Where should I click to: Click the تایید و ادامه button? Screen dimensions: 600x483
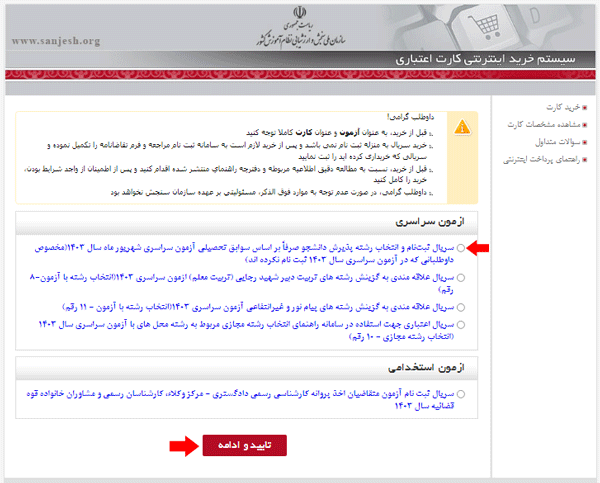pyautogui.click(x=245, y=445)
